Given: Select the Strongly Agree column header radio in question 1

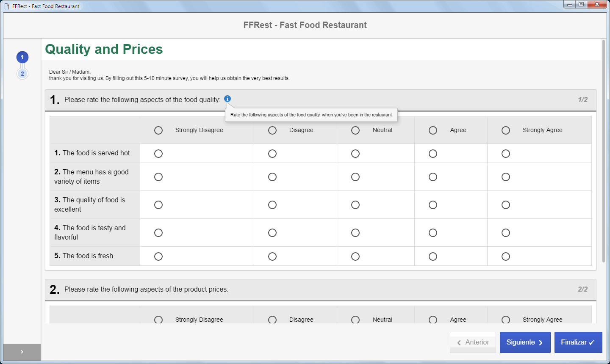Looking at the screenshot, I should coord(506,130).
